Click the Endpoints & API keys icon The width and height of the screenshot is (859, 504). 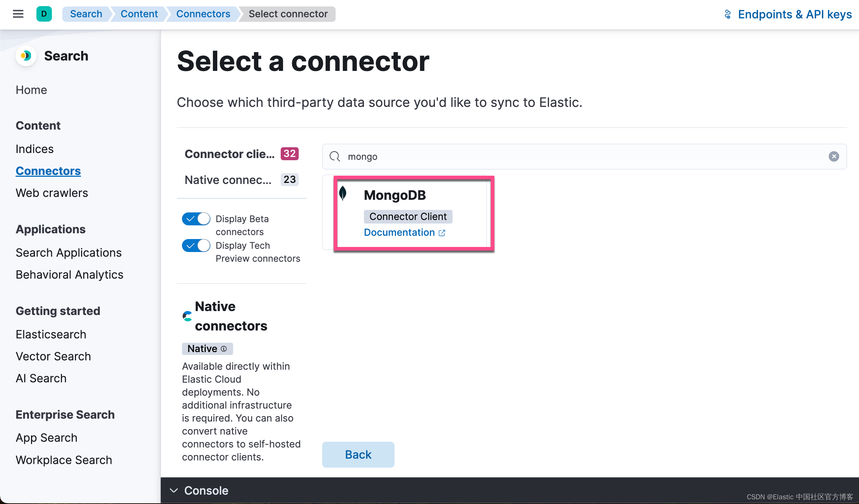[x=727, y=14]
